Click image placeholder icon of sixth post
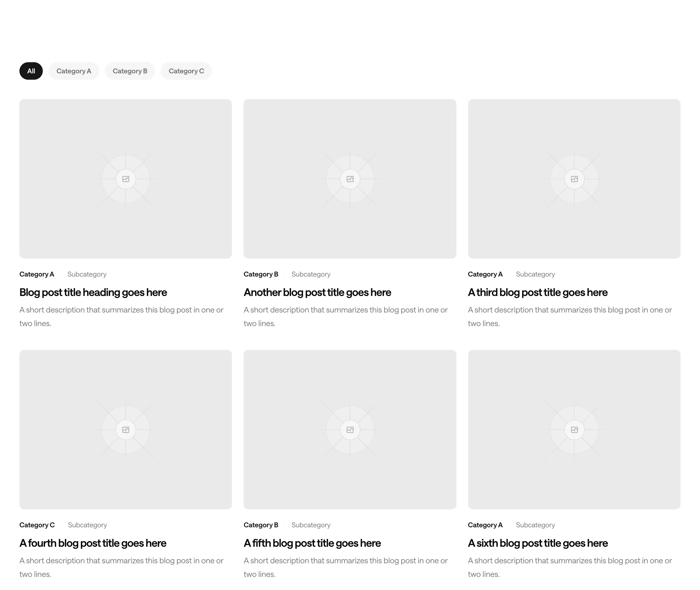700x590 pixels. [574, 430]
